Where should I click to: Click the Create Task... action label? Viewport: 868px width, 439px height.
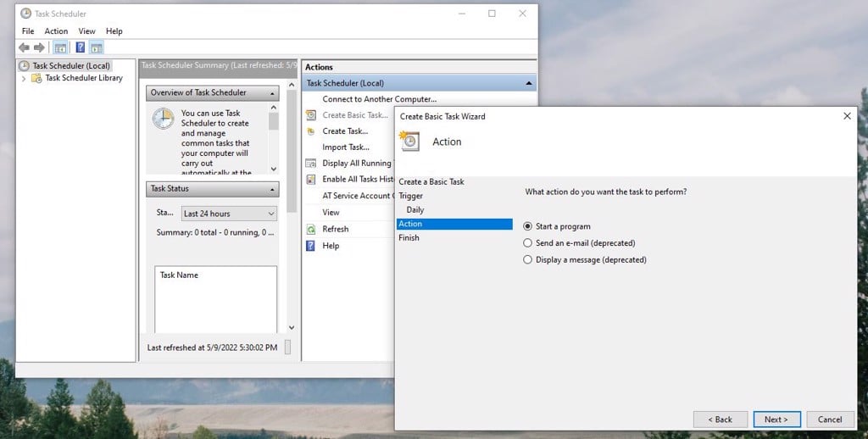345,131
